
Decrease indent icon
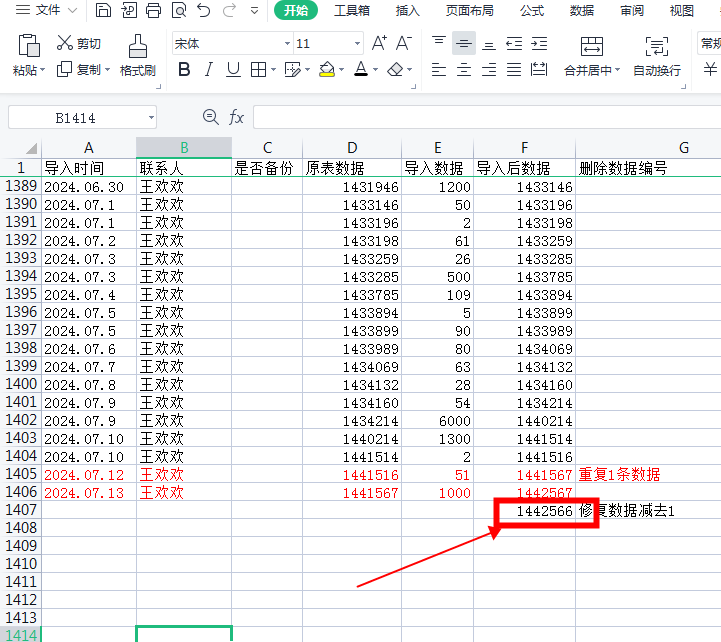click(x=514, y=43)
